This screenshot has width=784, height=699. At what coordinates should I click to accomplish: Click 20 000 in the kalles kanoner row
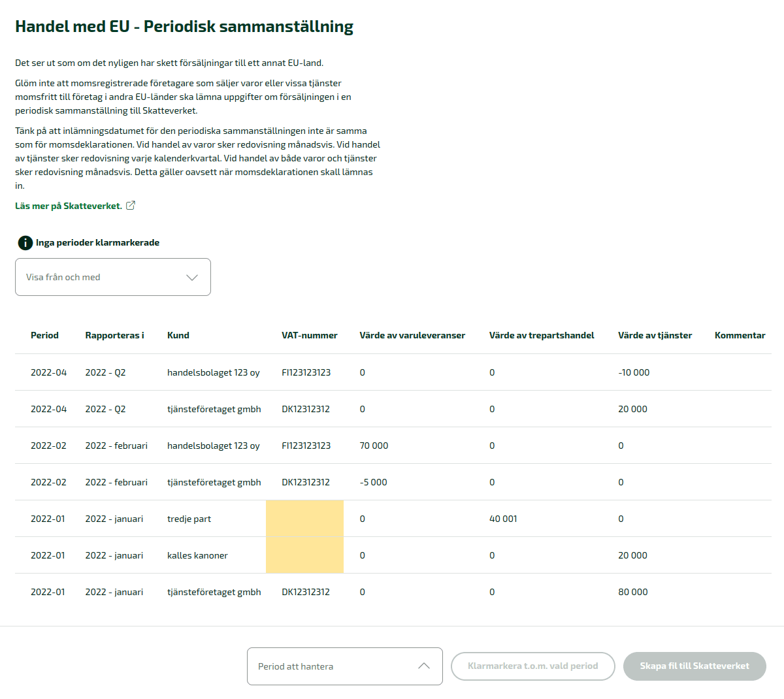pos(632,555)
